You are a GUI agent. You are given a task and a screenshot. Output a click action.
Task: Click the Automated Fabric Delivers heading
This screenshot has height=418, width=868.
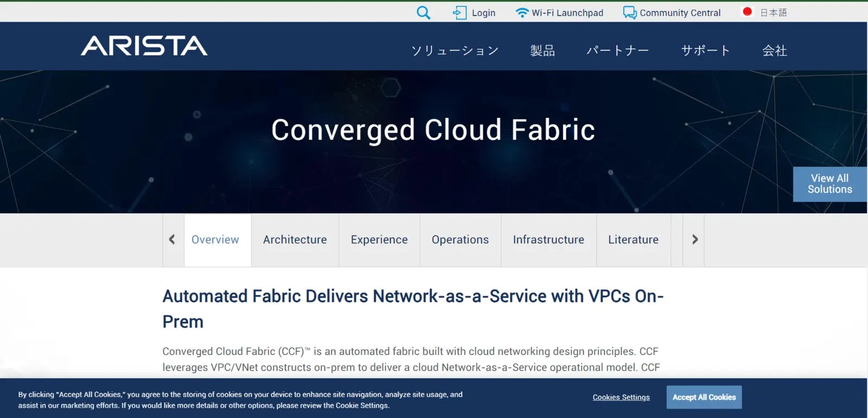tap(413, 309)
